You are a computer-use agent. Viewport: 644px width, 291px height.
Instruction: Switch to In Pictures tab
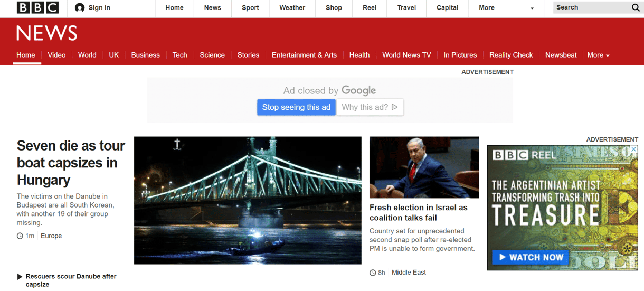(x=460, y=55)
